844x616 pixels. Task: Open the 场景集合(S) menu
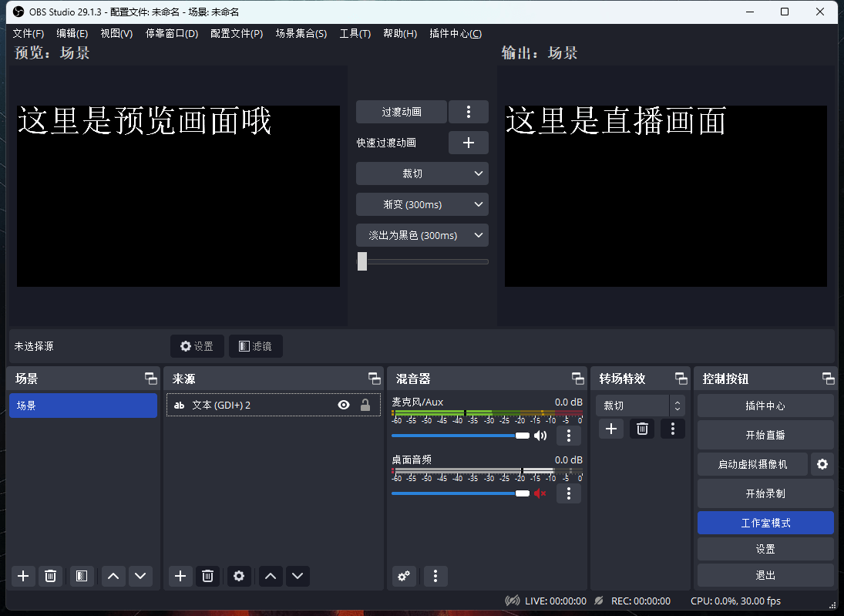pos(301,33)
